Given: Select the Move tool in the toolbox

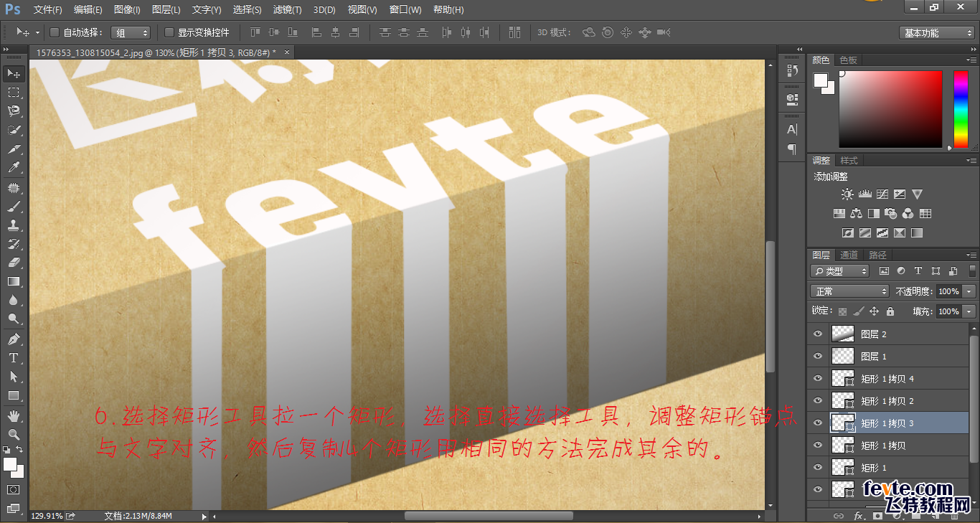Looking at the screenshot, I should pos(14,74).
